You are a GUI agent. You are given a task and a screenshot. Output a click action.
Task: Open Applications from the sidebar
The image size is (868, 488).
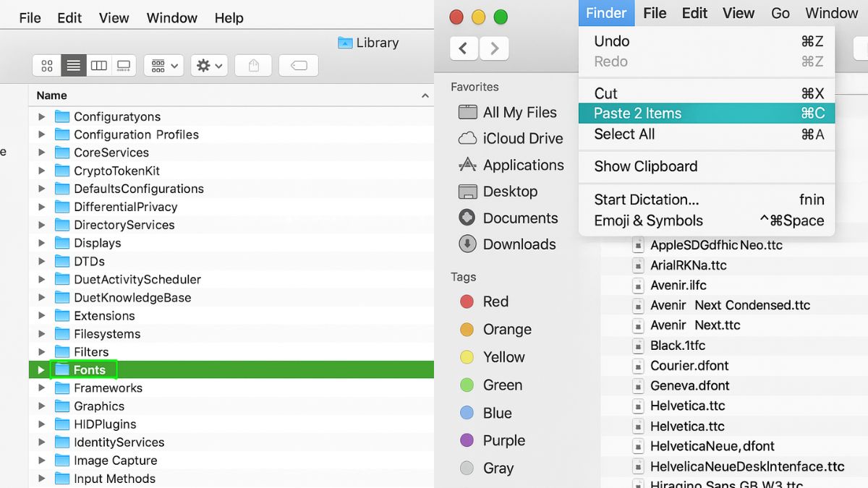pos(511,165)
